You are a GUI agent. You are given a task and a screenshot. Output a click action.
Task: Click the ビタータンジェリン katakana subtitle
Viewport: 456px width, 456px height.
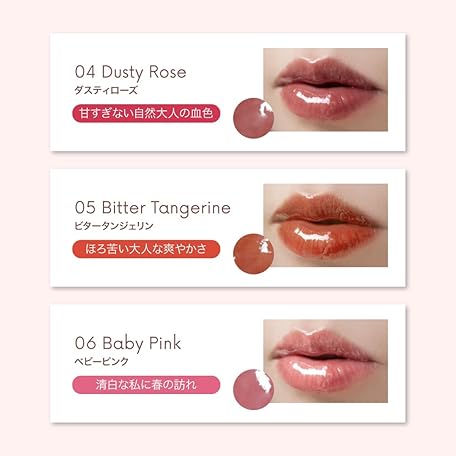[x=114, y=226]
